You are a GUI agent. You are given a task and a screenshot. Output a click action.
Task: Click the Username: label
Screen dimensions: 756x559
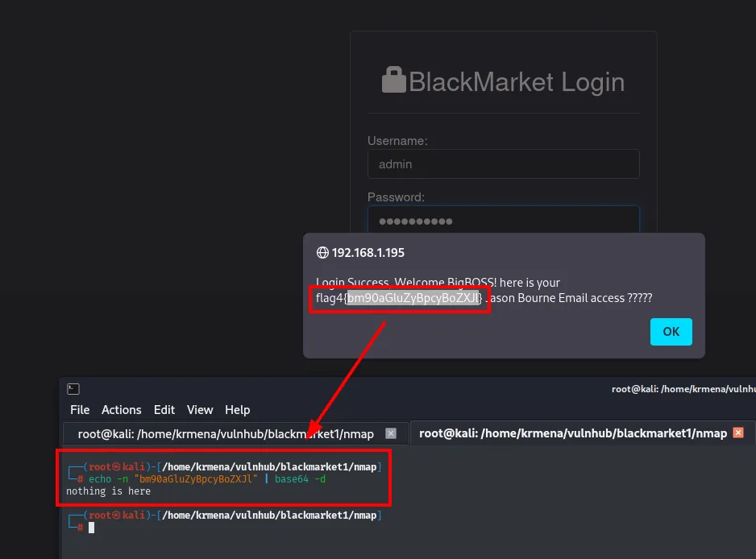[397, 141]
